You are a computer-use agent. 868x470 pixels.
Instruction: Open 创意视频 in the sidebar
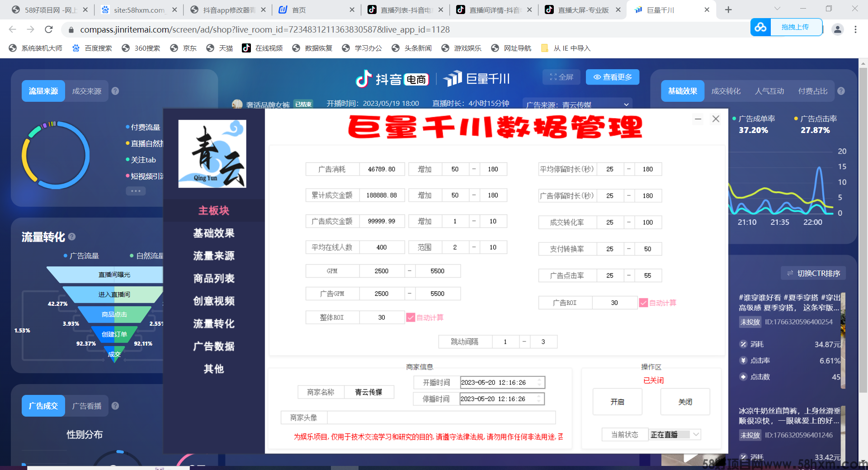coord(214,301)
